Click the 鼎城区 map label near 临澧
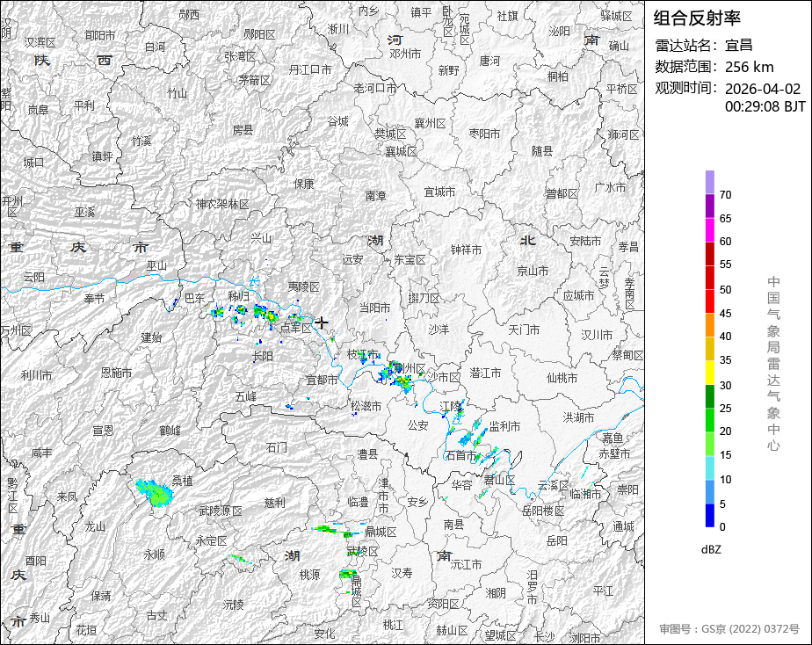Screen dimensions: 812x645 (381, 532)
